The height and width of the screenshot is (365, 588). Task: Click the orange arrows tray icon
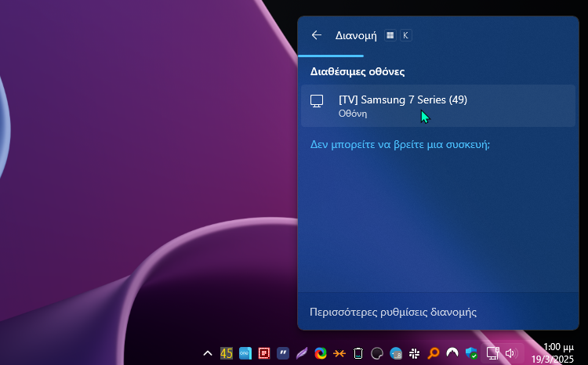coord(339,353)
